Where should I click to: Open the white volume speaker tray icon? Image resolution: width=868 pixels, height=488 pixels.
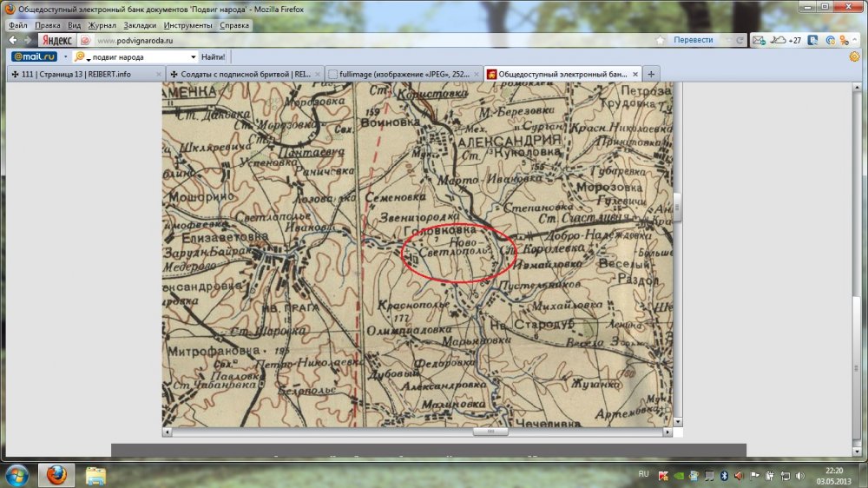pos(800,475)
